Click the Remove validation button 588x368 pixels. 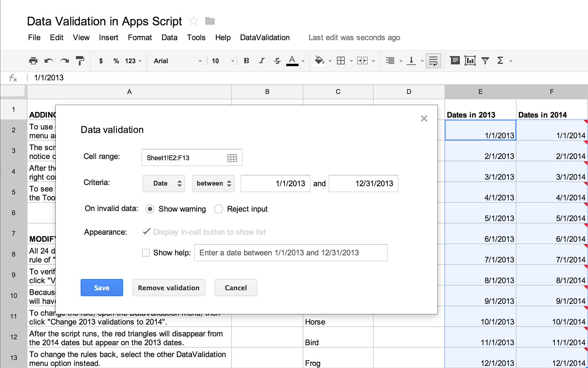pyautogui.click(x=169, y=288)
